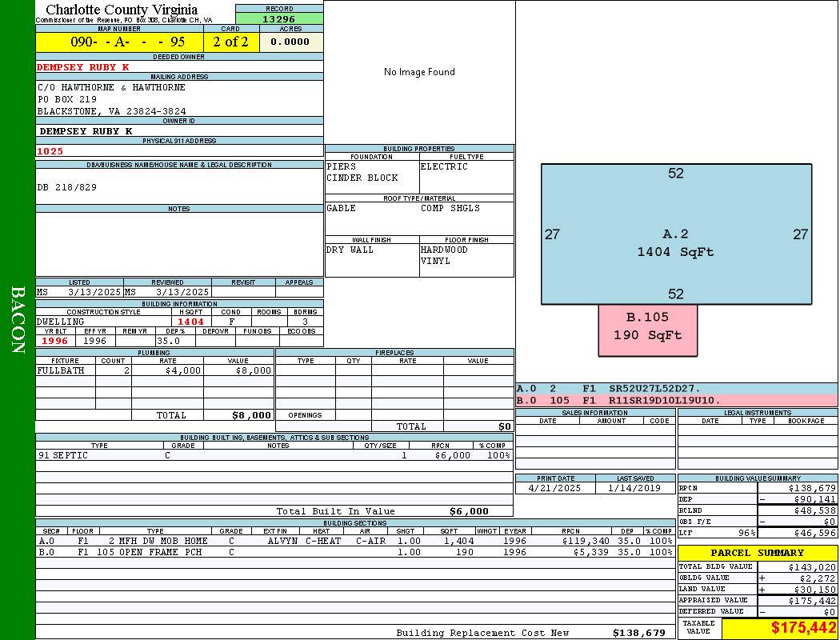Click the card indicator '2 of 2'

pos(230,42)
